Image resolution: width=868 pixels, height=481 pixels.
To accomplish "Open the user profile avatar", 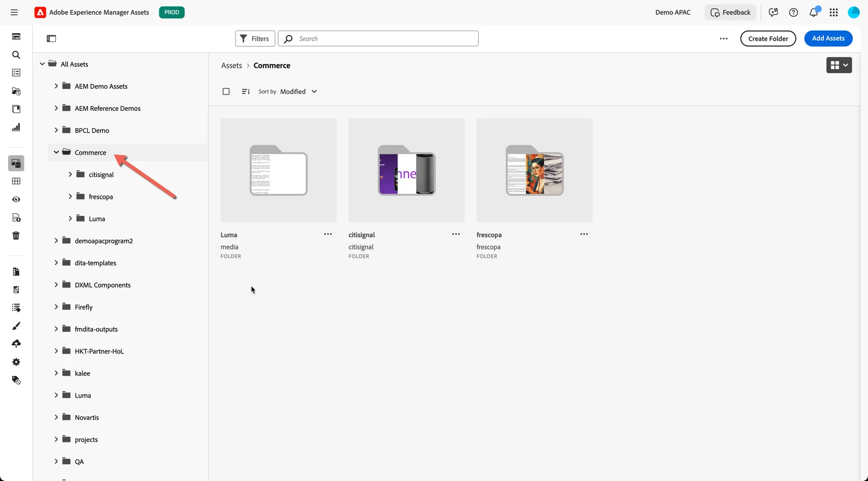I will 854,13.
